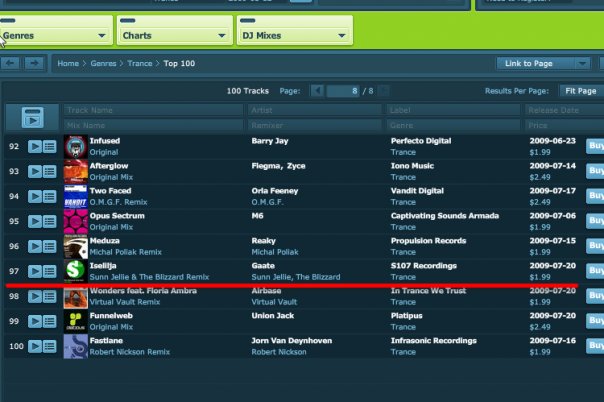Open the DJ Mixes dropdown
Viewport: 604px width, 402px height.
(295, 36)
